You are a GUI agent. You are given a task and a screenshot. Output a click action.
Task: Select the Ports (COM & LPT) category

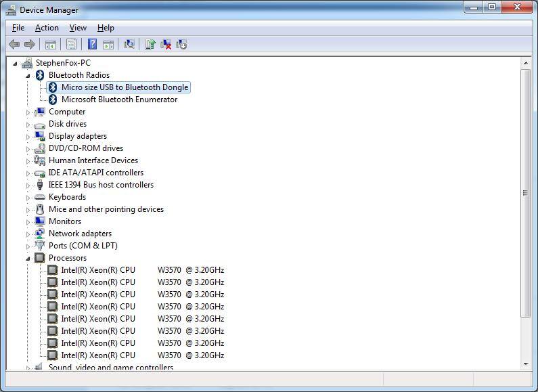(x=83, y=246)
